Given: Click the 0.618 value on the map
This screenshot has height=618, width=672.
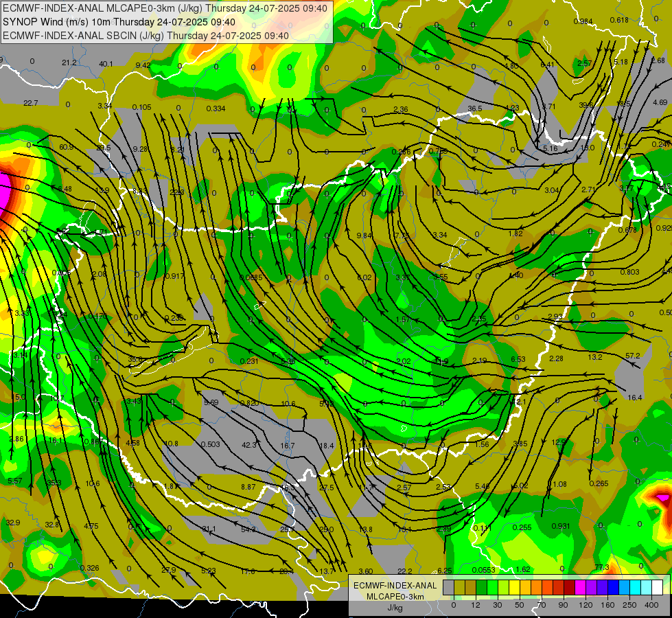Looking at the screenshot, I should point(619,20).
